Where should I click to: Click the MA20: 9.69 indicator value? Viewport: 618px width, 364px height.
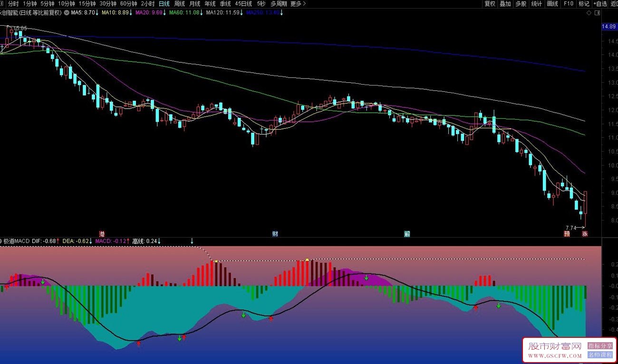point(151,13)
